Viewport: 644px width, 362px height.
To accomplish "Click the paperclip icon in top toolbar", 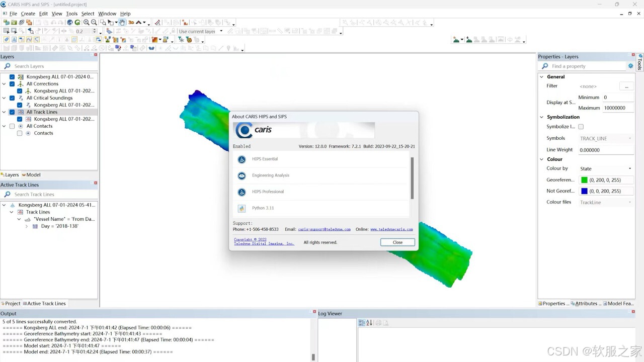I will tap(21, 22).
